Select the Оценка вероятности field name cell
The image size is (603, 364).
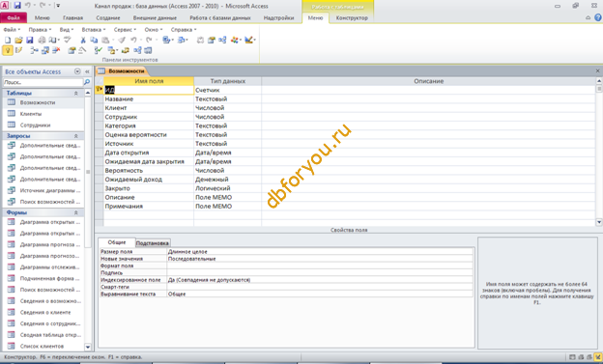149,134
